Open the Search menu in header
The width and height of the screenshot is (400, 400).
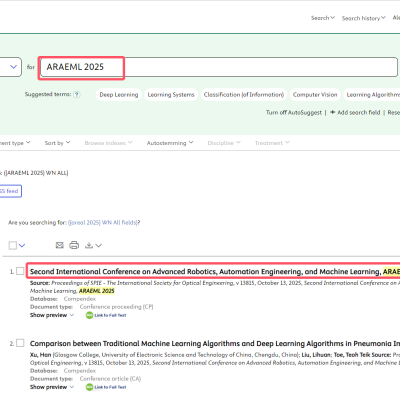(323, 18)
